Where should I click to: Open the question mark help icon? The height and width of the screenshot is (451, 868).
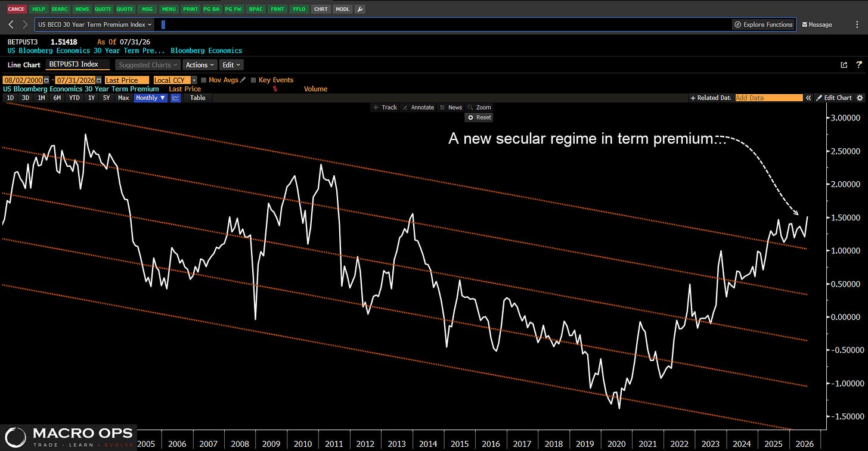(x=859, y=65)
